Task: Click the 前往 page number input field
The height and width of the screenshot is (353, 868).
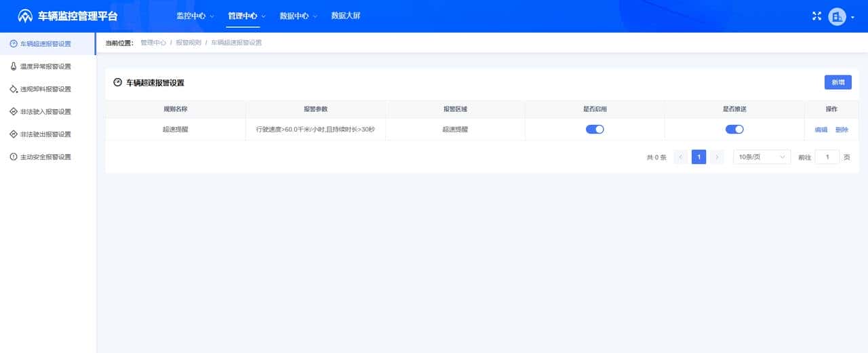Action: (827, 157)
